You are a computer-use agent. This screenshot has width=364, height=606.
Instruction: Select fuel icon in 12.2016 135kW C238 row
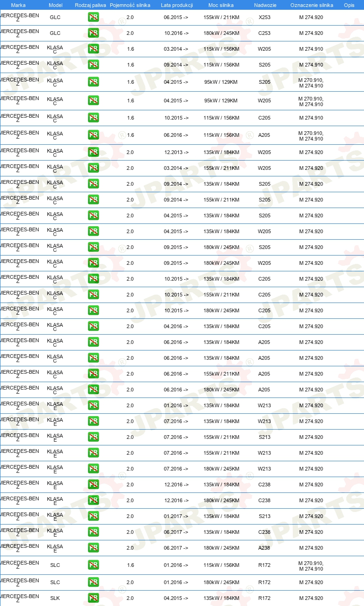(93, 485)
